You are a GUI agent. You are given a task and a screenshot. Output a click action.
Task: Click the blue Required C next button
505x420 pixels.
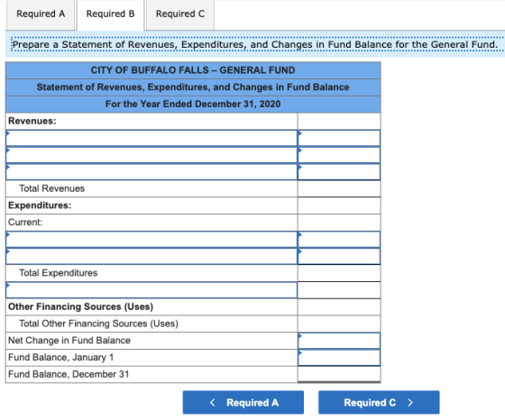379,402
